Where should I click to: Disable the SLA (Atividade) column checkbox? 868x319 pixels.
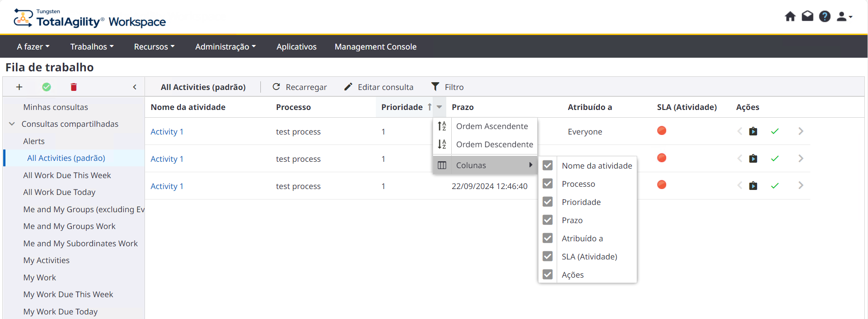click(x=548, y=256)
